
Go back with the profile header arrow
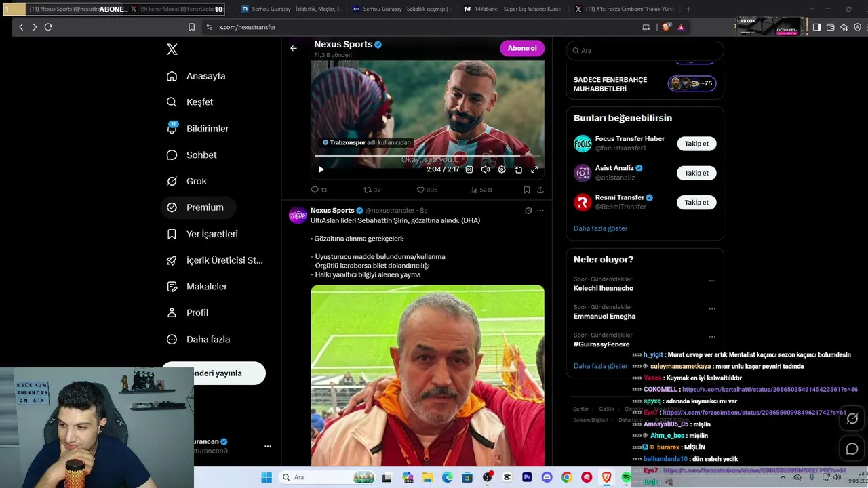point(294,48)
